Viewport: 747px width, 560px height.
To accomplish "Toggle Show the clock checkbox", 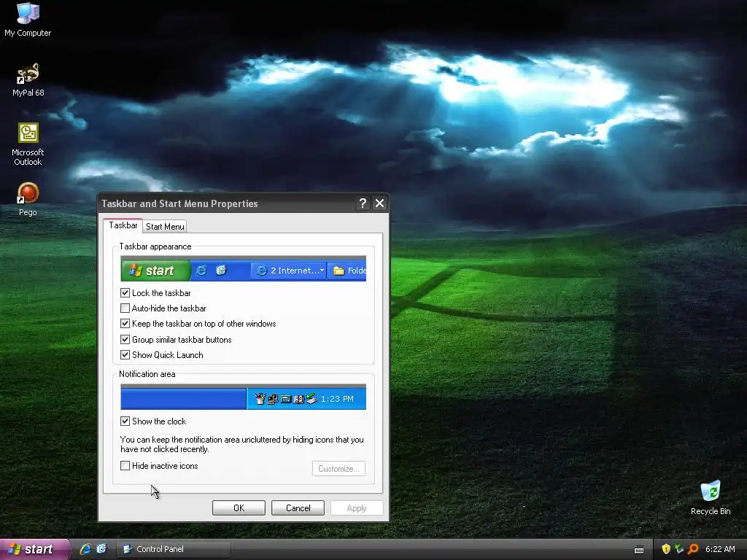I will (x=125, y=421).
